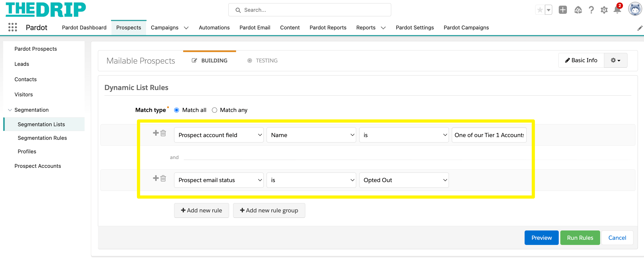
Task: Add a rule after the Prospect email status row
Action: tap(156, 178)
